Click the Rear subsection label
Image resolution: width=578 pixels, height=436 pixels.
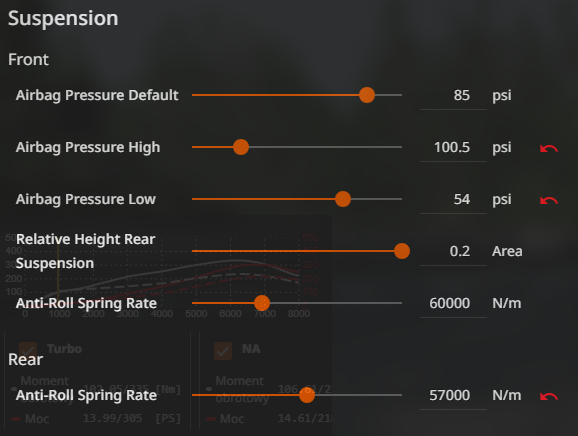[25, 359]
